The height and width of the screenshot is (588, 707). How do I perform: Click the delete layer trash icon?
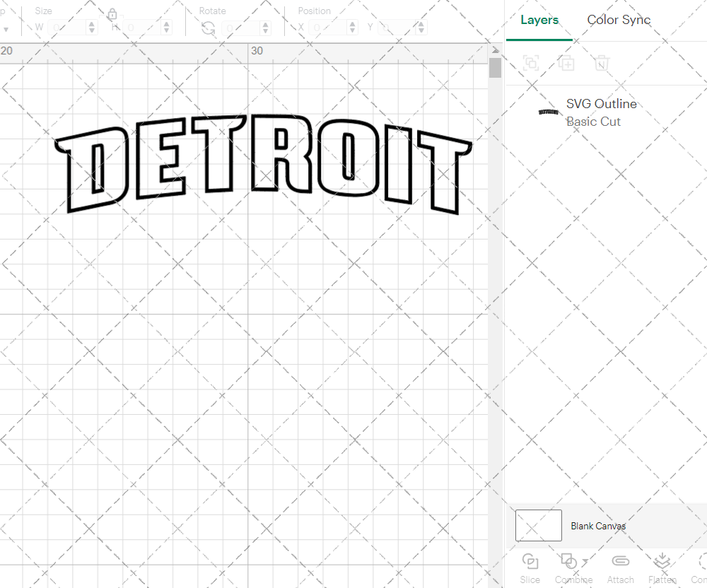pyautogui.click(x=602, y=64)
